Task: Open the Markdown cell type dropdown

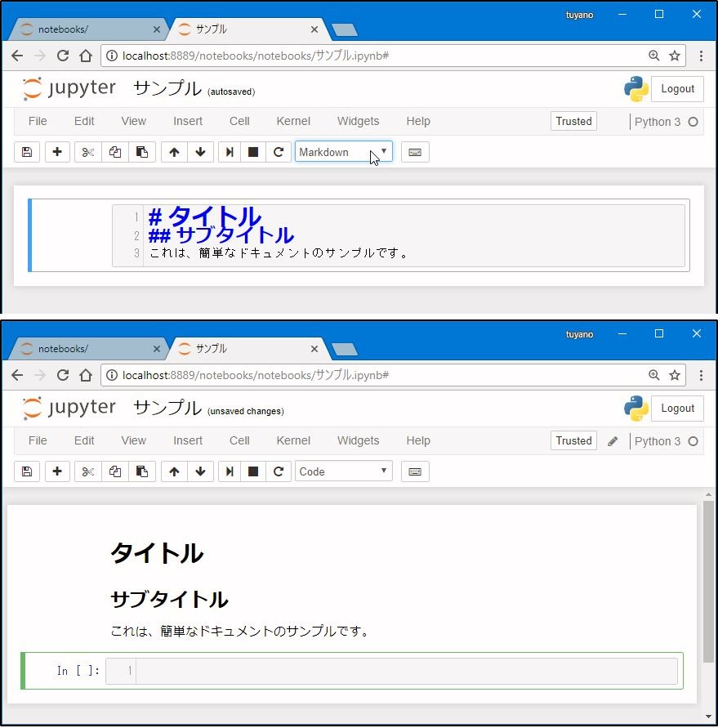Action: 343,152
